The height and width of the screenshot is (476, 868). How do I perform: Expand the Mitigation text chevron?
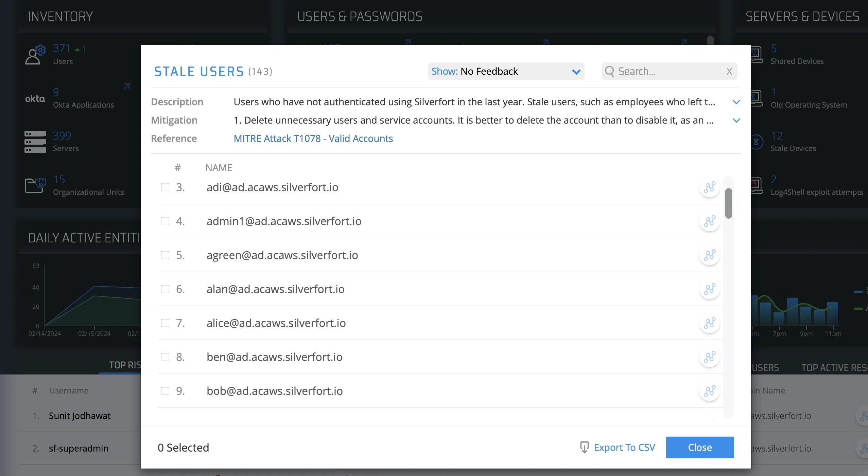(736, 120)
